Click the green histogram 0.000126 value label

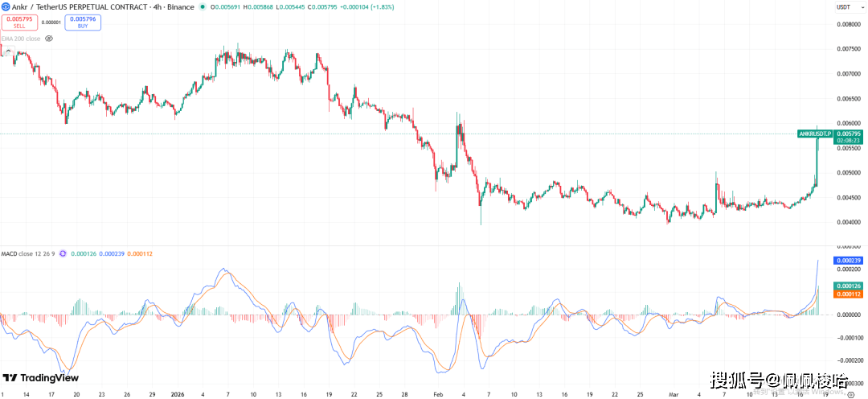pos(849,286)
